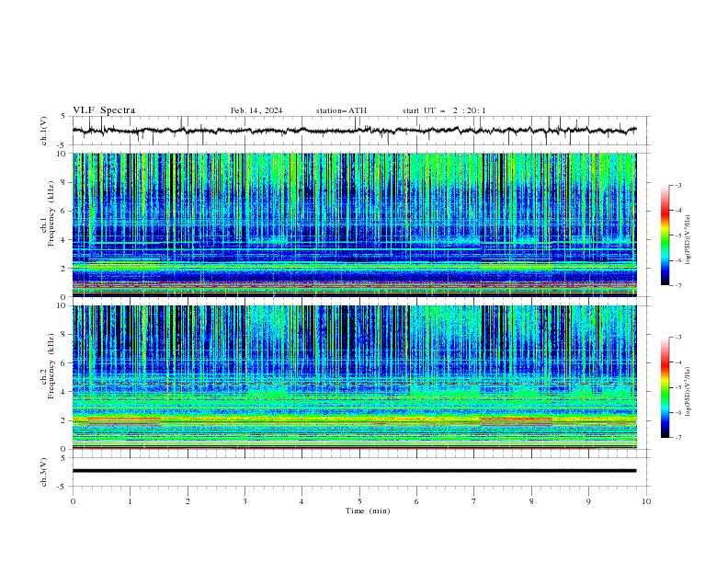Viewport: 728px width, 563px height.
Task: Click the time axis tick label '3'
Action: [245, 501]
